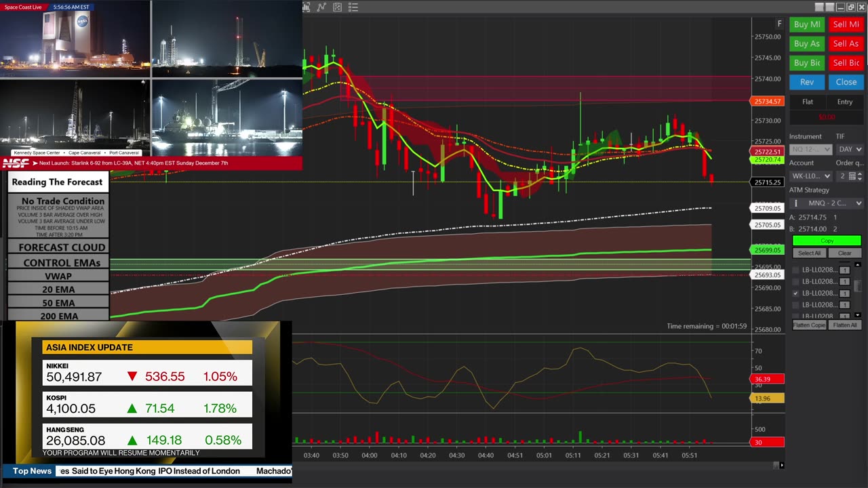
Task: Click the Clear button
Action: pyautogui.click(x=845, y=253)
